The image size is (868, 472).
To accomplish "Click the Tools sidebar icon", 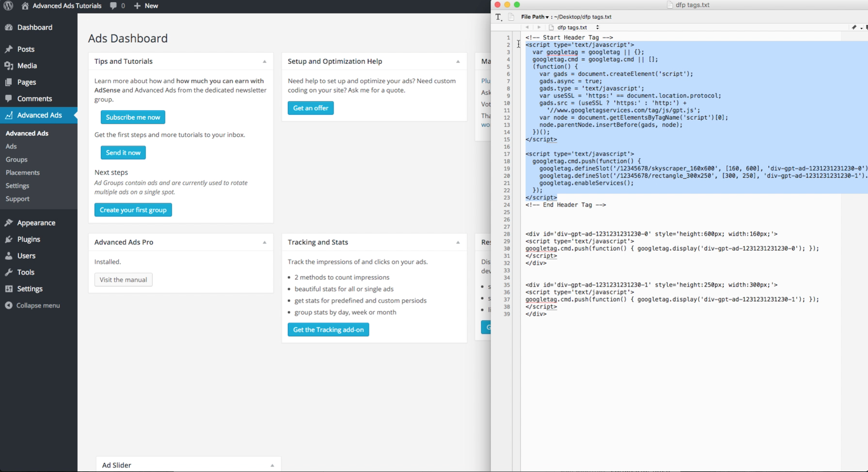I will tap(10, 272).
